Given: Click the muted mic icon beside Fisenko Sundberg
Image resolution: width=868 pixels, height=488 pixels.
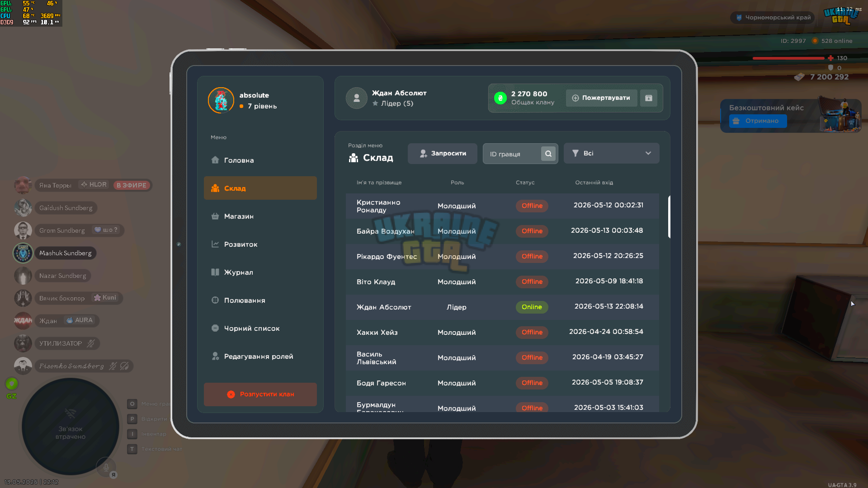Looking at the screenshot, I should 113,366.
